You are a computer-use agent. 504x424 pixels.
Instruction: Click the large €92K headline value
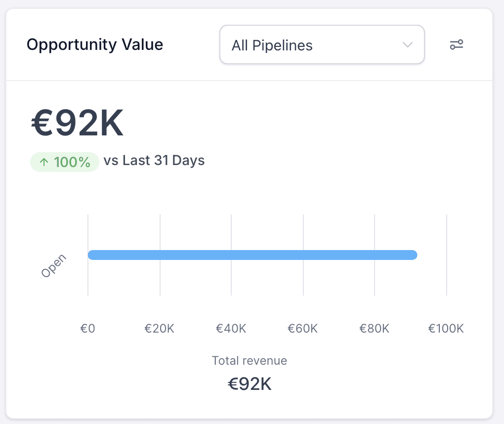(78, 124)
